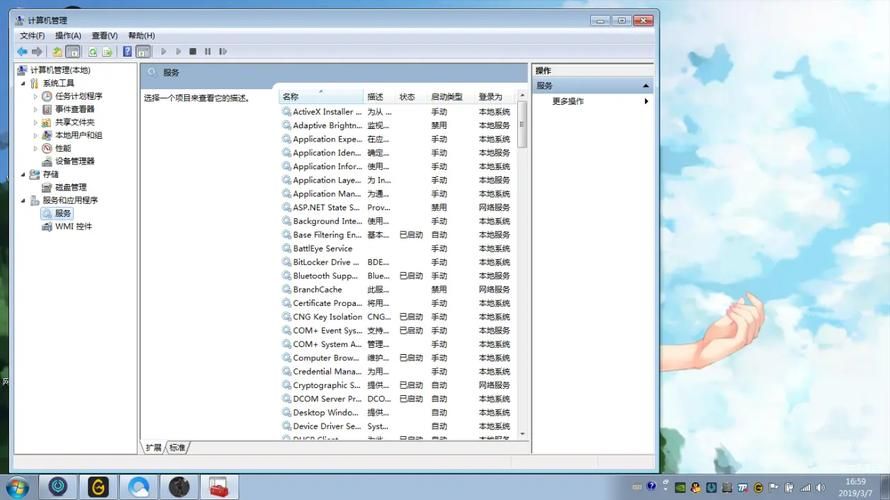The image size is (890, 500).
Task: Expand the 事件查看器 tree node
Action: (x=35, y=110)
